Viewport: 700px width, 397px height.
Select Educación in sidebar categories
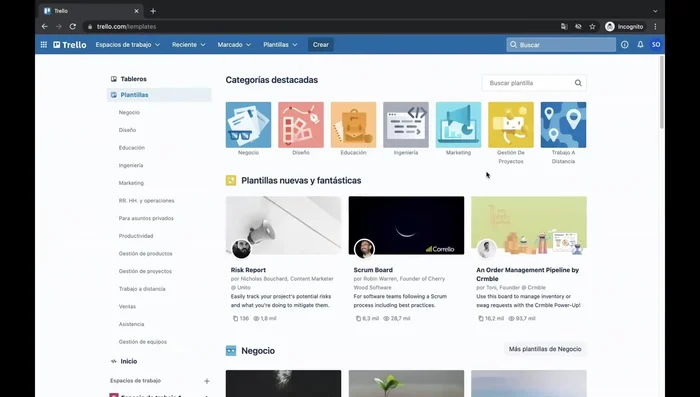pos(132,148)
